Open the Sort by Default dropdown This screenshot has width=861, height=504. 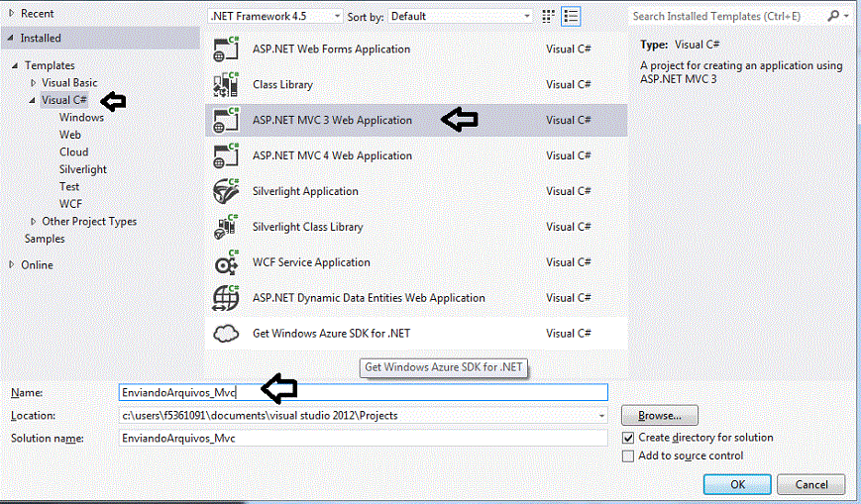point(460,17)
